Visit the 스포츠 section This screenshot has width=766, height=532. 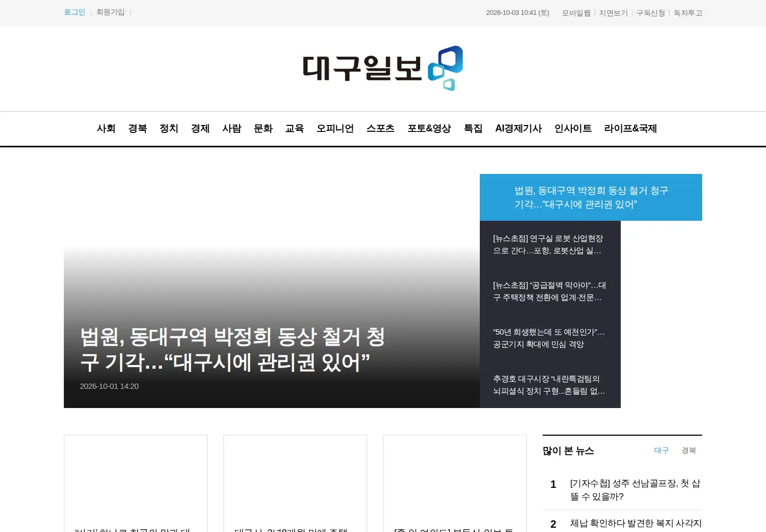click(380, 129)
